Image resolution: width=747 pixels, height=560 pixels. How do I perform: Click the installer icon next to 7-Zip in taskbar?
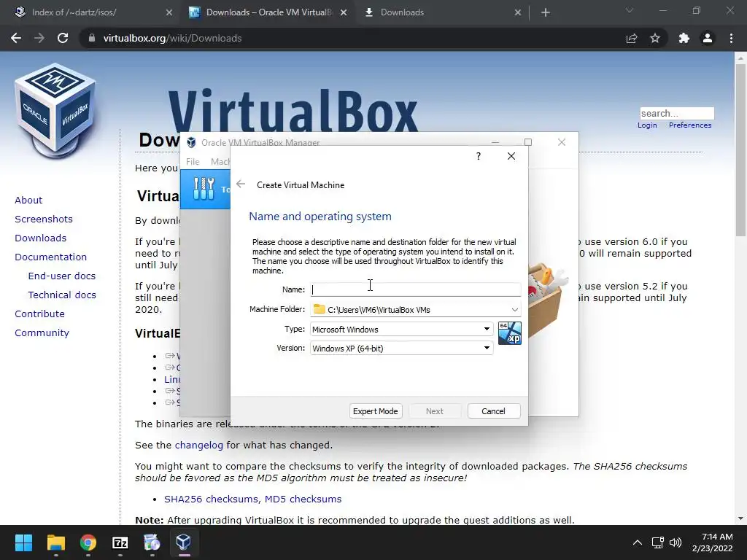152,542
